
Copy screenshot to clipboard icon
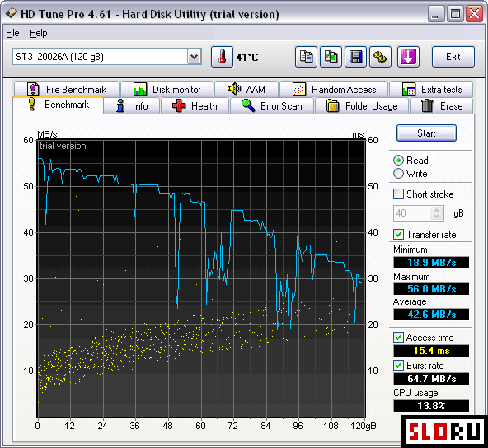[331, 57]
